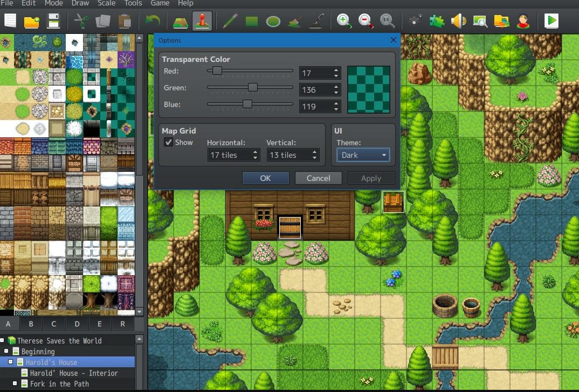Select the Cut scissors icon
The image size is (579, 392).
point(81,21)
